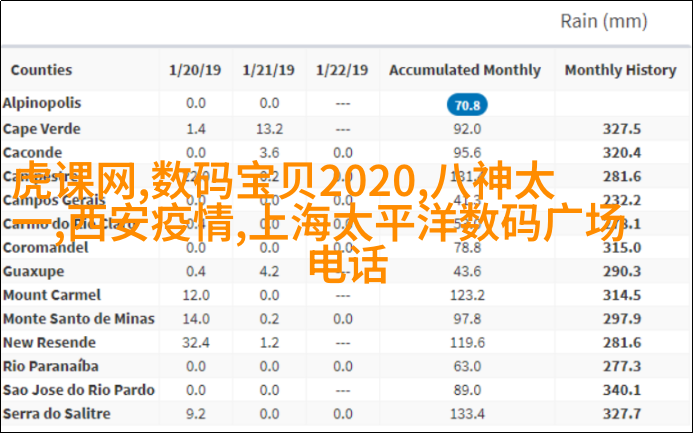Click Alpinopolis's dashes under 1/22/19

point(343,104)
